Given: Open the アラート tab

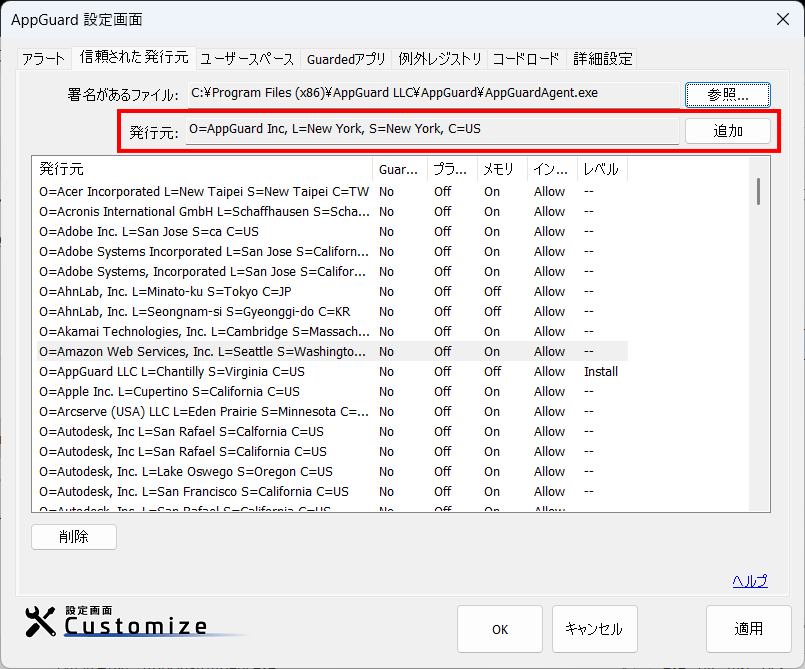Looking at the screenshot, I should pyautogui.click(x=43, y=58).
